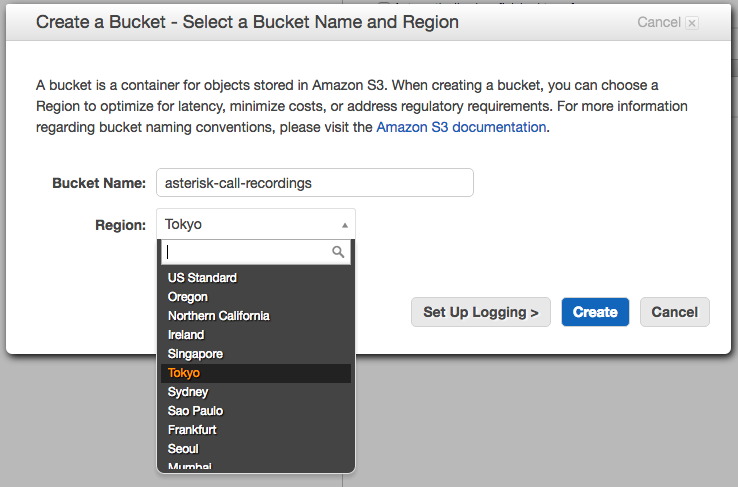Viewport: 738px width, 487px height.
Task: Pick Ireland from the region list
Action: pos(186,335)
